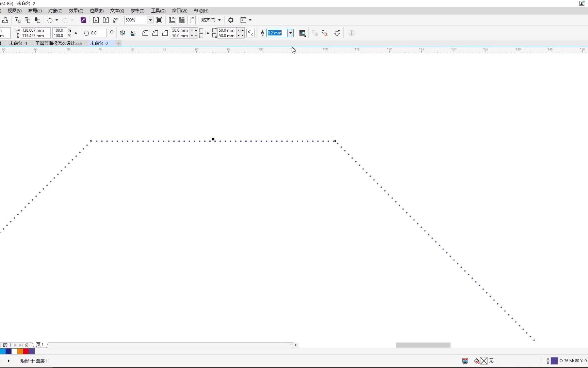Click the To back of layer icon
This screenshot has width=588, height=368.
pyautogui.click(x=325, y=33)
